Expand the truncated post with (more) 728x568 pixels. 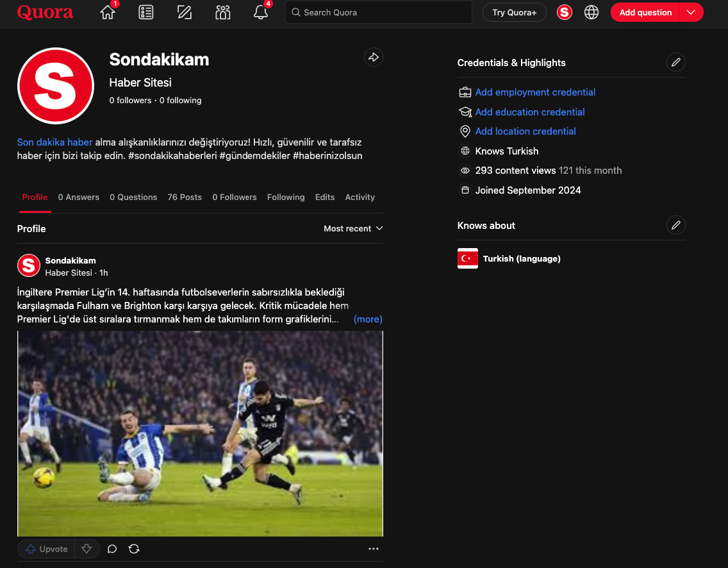(x=368, y=319)
